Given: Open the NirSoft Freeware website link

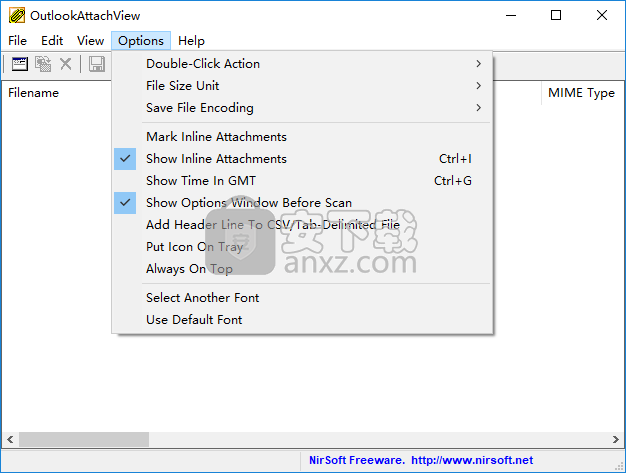Looking at the screenshot, I should 421,460.
